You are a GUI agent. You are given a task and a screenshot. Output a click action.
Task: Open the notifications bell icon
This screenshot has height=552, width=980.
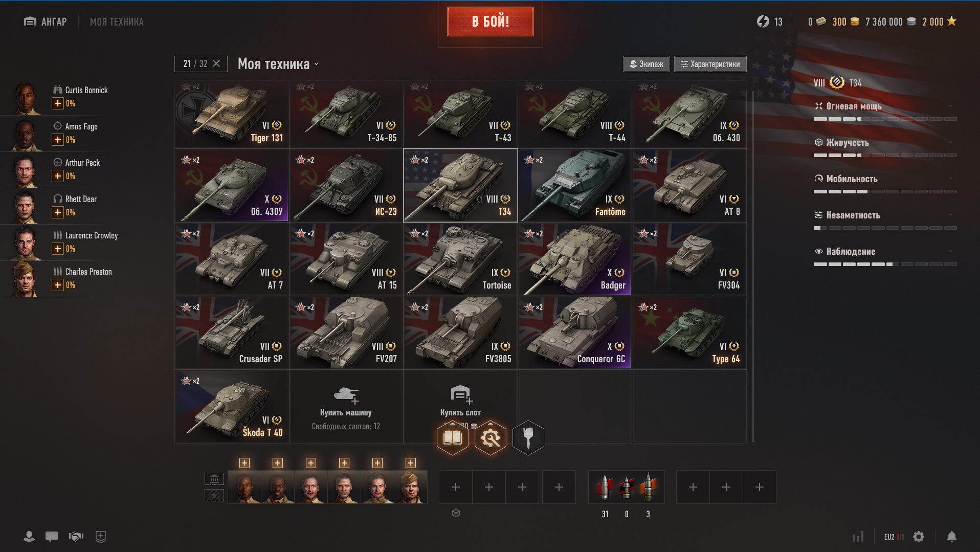tap(952, 537)
